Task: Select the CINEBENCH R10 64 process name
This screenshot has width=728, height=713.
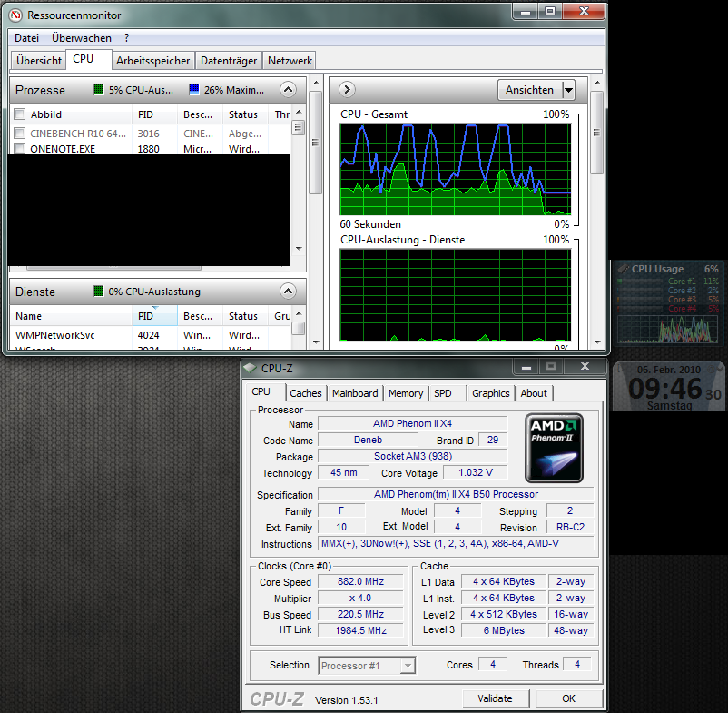Action: (78, 134)
